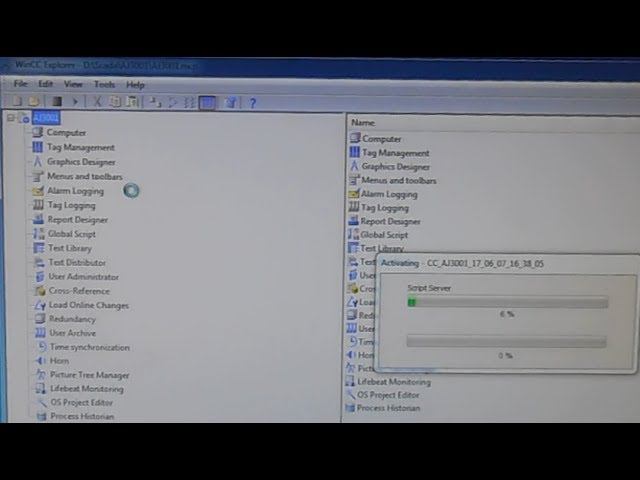The image size is (640, 480).
Task: Switch to small icons view in toolbar
Action: (172, 102)
